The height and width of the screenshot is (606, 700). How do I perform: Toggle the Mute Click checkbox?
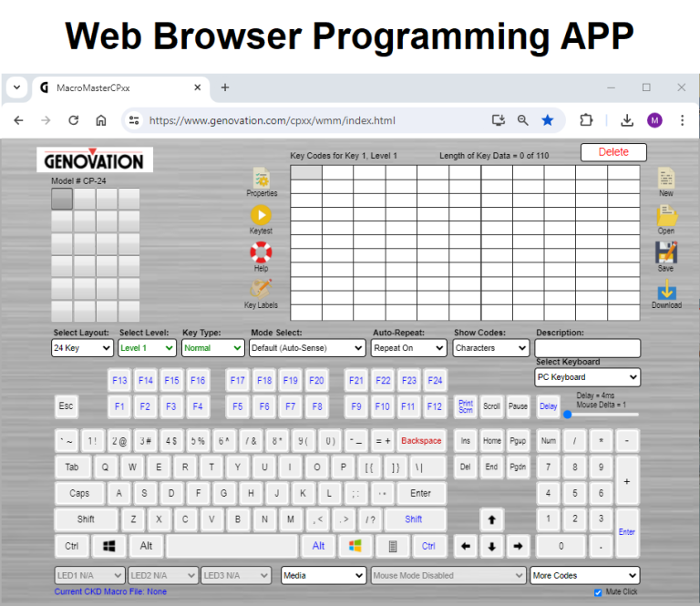598,592
